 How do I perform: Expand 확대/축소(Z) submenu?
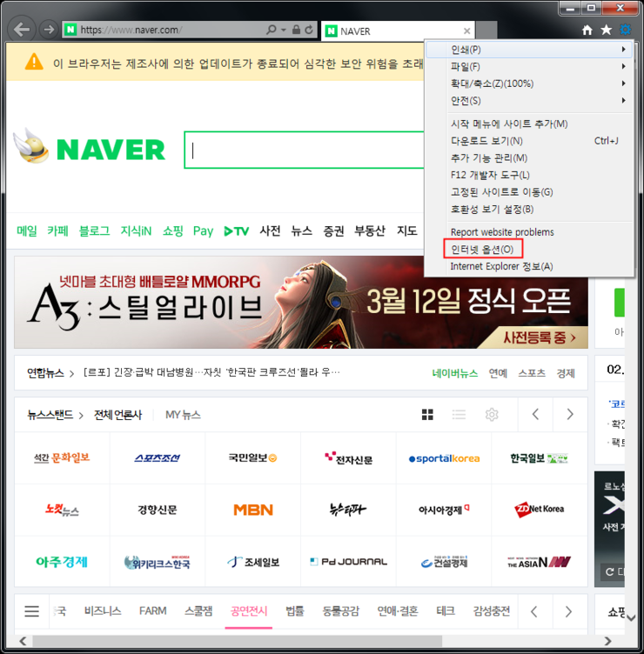coord(529,83)
